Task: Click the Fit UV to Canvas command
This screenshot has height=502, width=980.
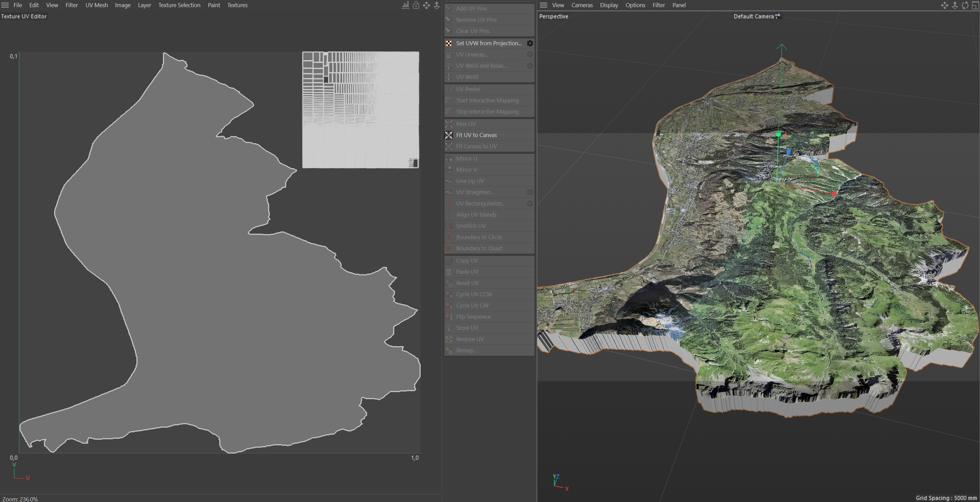Action: (x=476, y=135)
